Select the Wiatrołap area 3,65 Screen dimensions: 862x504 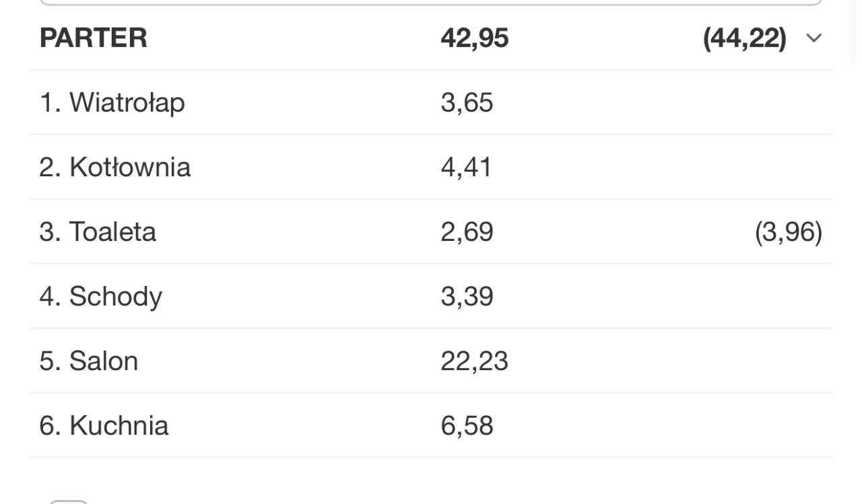click(467, 103)
